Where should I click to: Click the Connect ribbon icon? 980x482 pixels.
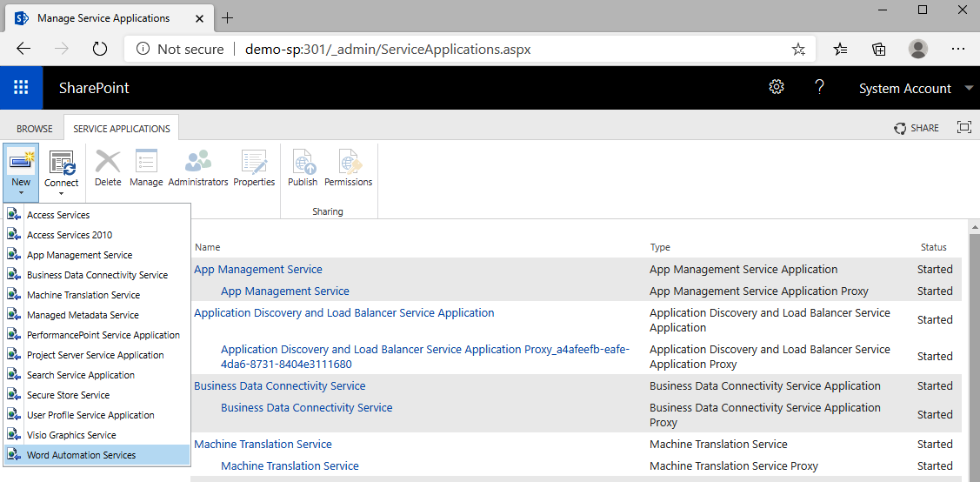tap(61, 163)
